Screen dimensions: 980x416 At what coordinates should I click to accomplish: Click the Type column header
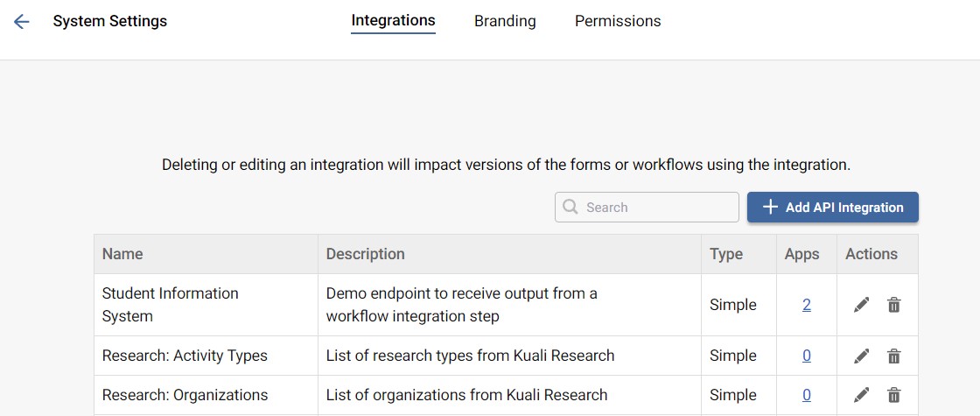point(726,254)
